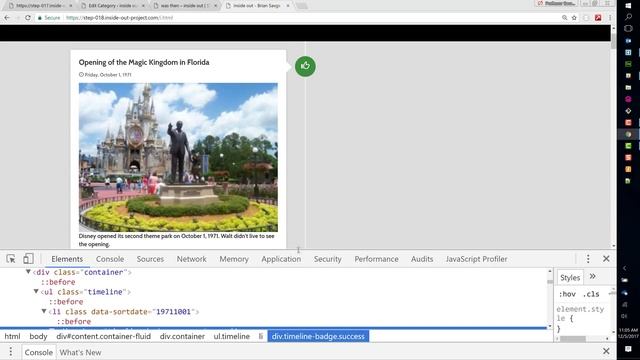Open the JavaScript Profiler tab
The width and height of the screenshot is (640, 360).
pos(476,259)
